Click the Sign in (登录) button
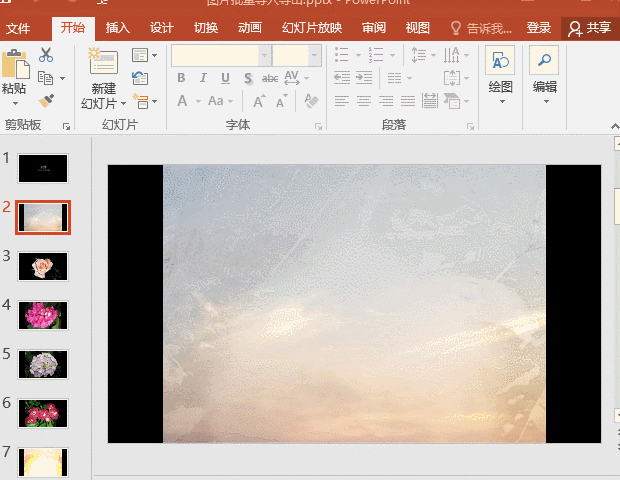620x480 pixels. pyautogui.click(x=539, y=28)
